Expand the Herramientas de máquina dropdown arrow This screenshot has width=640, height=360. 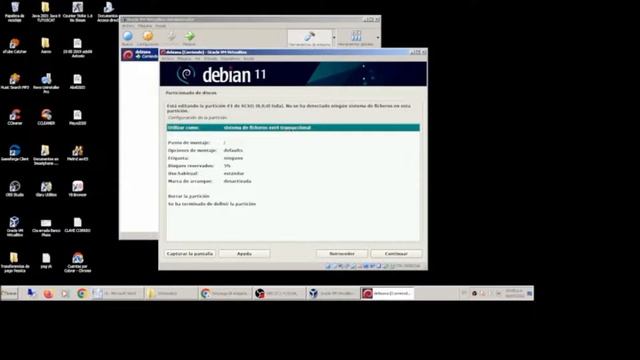coord(334,38)
